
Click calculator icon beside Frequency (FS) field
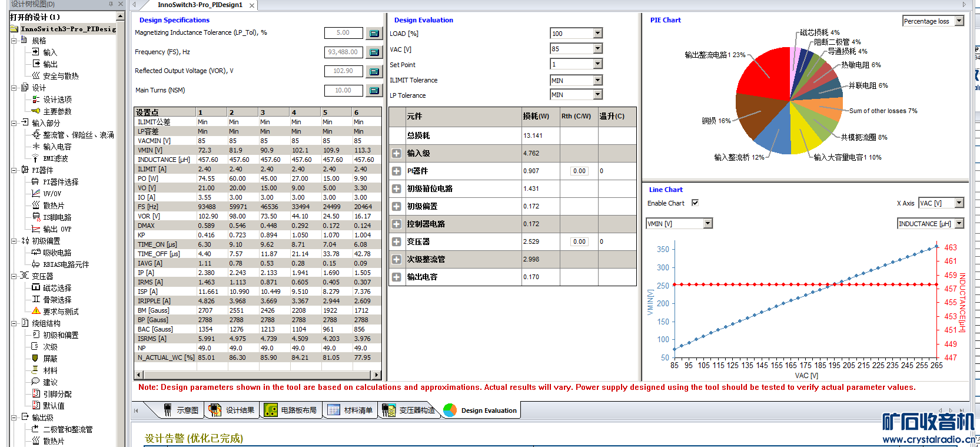pos(374,52)
